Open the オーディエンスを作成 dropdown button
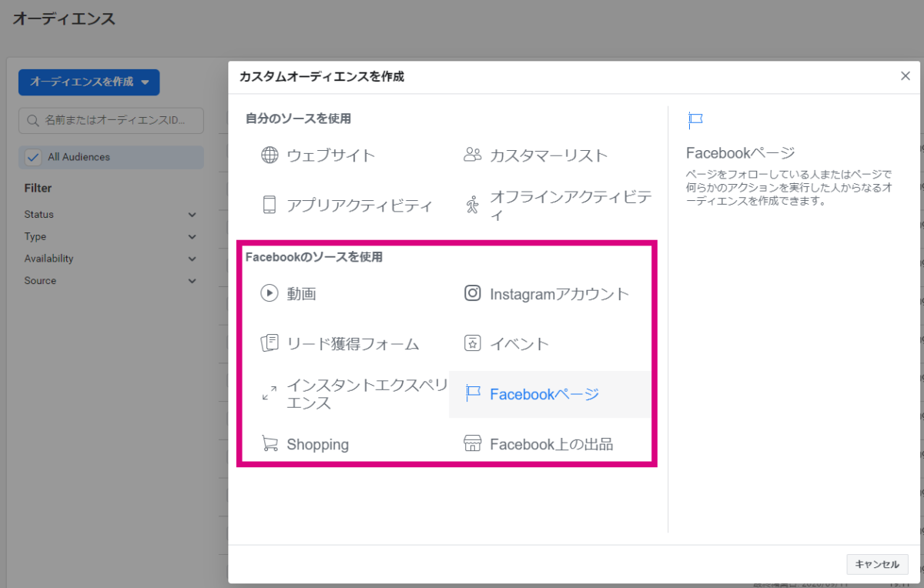 tap(89, 82)
